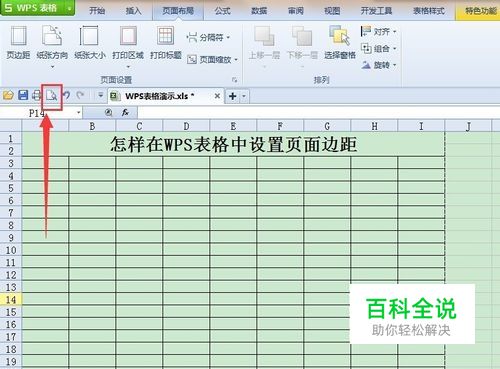The height and width of the screenshot is (369, 500).
Task: Click the title cell 怎样在WPS表格中设置页面边距
Action: (x=233, y=144)
